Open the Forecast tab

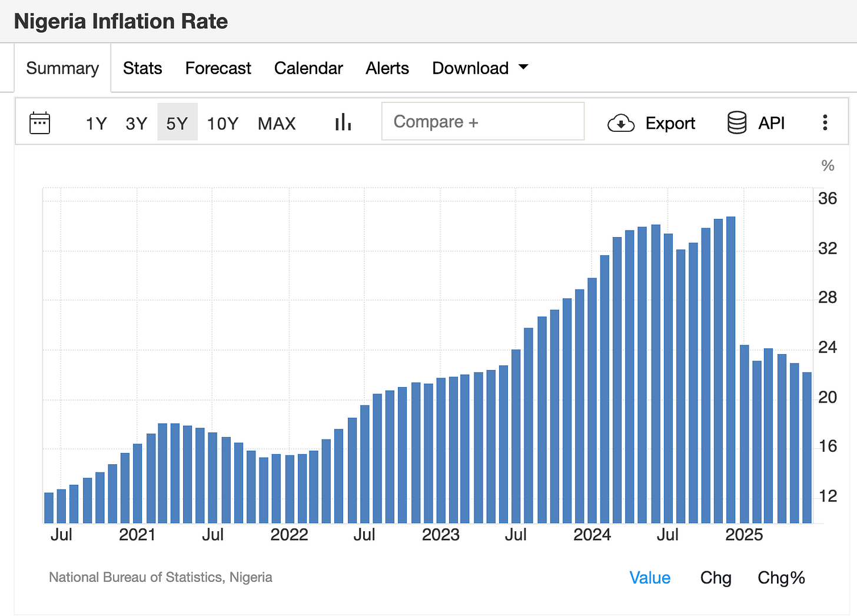[x=218, y=68]
